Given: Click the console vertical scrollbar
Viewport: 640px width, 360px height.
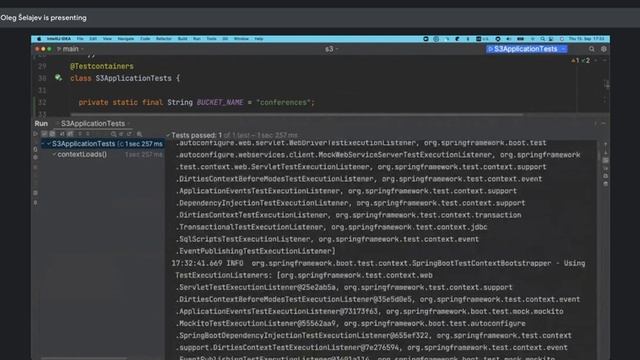Looking at the screenshot, I should [x=598, y=155].
